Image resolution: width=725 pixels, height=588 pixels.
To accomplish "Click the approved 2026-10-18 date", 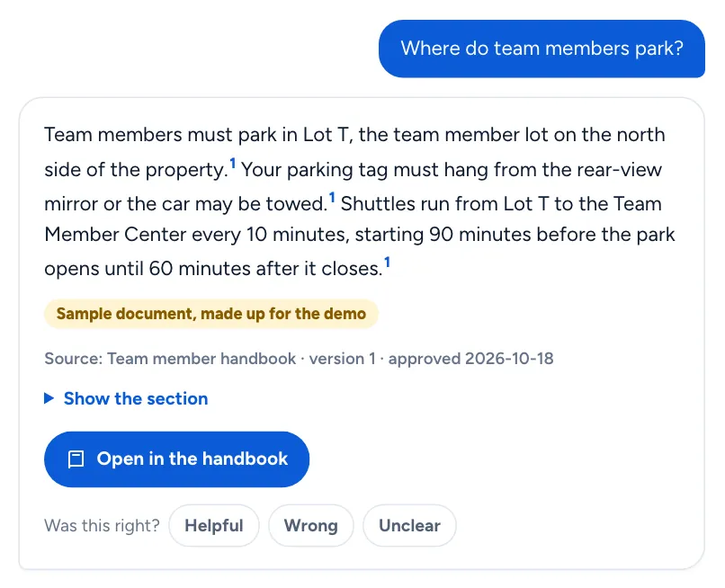I will tap(470, 359).
